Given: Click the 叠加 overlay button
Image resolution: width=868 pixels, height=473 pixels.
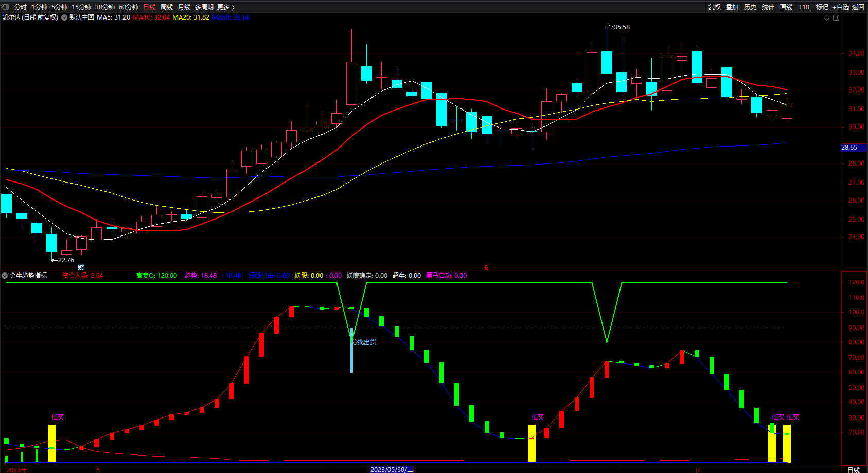Looking at the screenshot, I should click(x=732, y=7).
